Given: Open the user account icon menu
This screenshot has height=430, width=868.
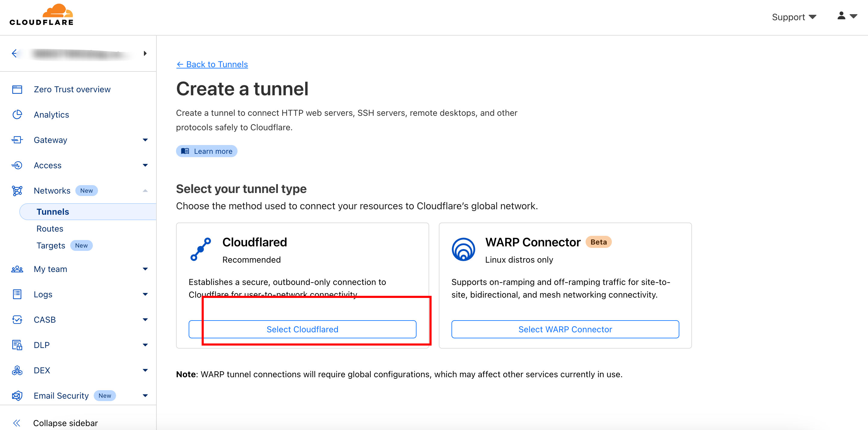Looking at the screenshot, I should pos(846,16).
